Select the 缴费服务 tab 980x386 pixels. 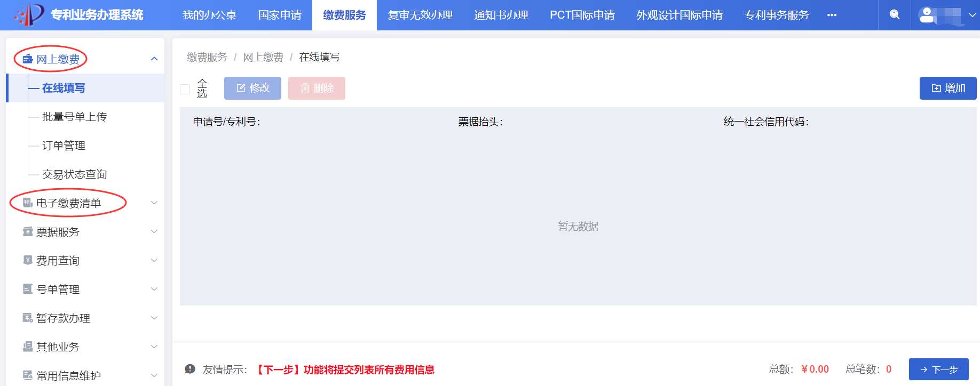[344, 15]
